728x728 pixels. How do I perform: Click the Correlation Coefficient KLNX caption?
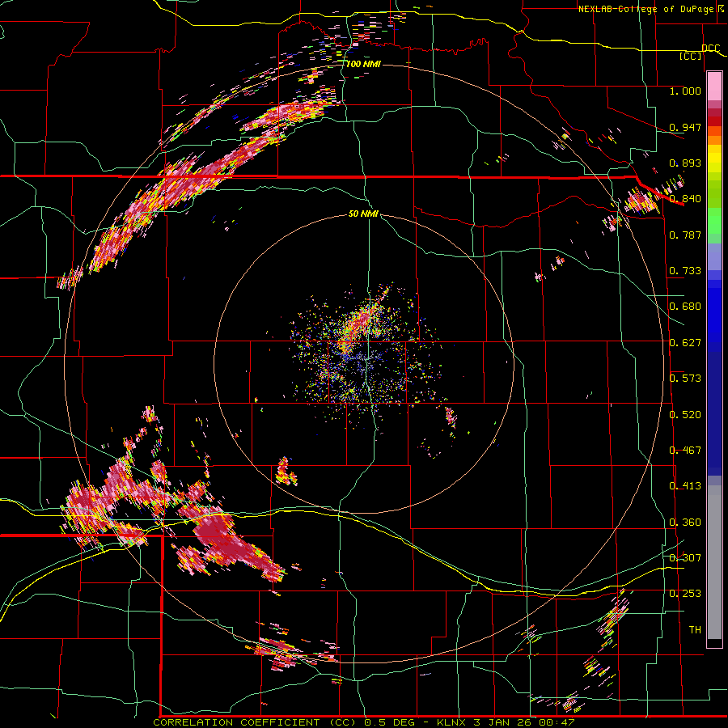(363, 722)
